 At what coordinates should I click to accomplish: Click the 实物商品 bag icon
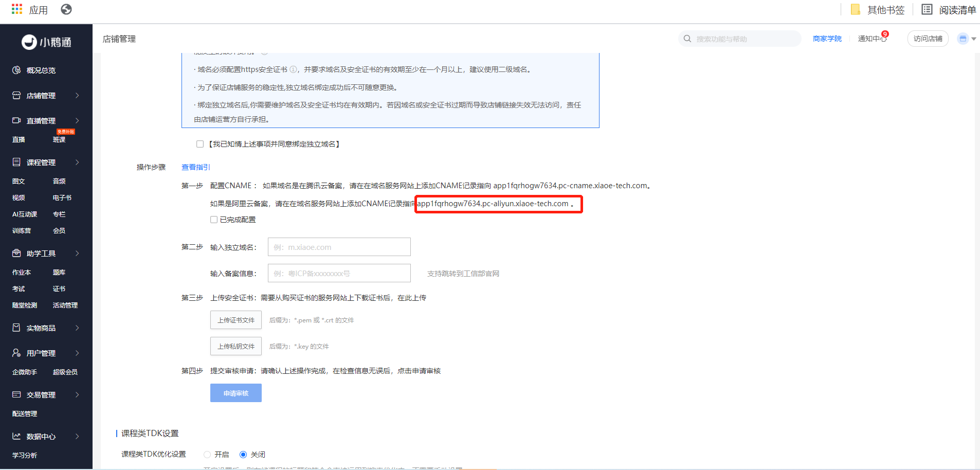pyautogui.click(x=16, y=328)
